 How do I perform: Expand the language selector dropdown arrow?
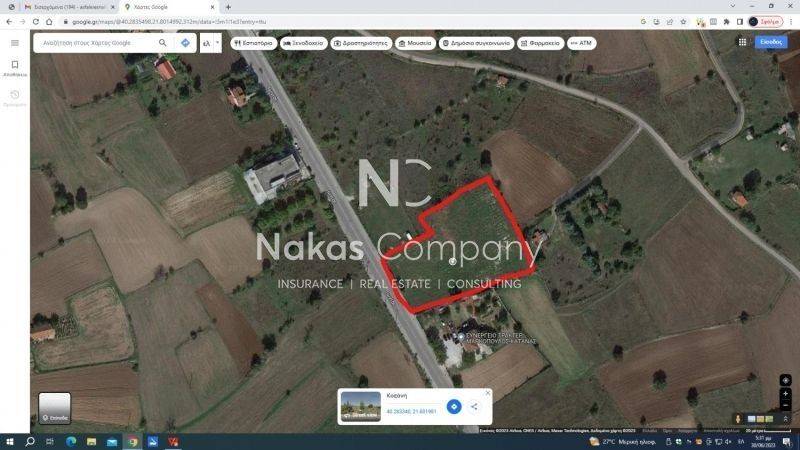click(x=217, y=43)
